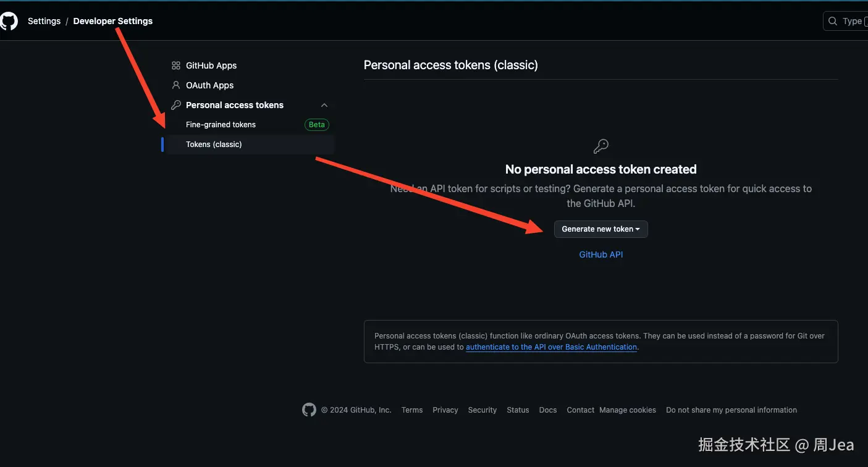Collapse the Personal access tokens section

(x=324, y=105)
